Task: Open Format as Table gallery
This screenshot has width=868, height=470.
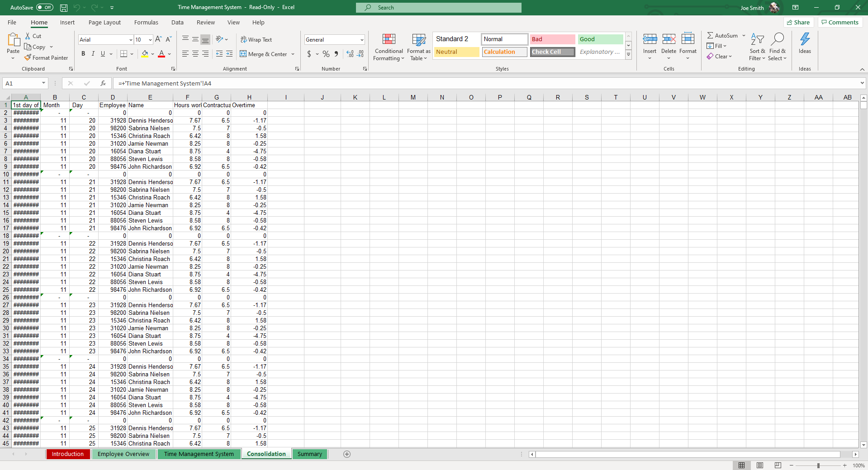Action: point(419,47)
